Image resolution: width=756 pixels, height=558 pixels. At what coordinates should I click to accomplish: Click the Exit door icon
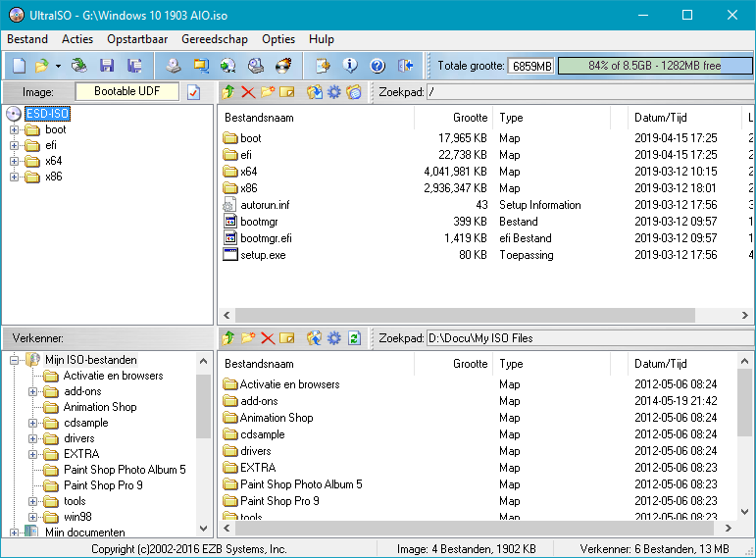pyautogui.click(x=405, y=66)
